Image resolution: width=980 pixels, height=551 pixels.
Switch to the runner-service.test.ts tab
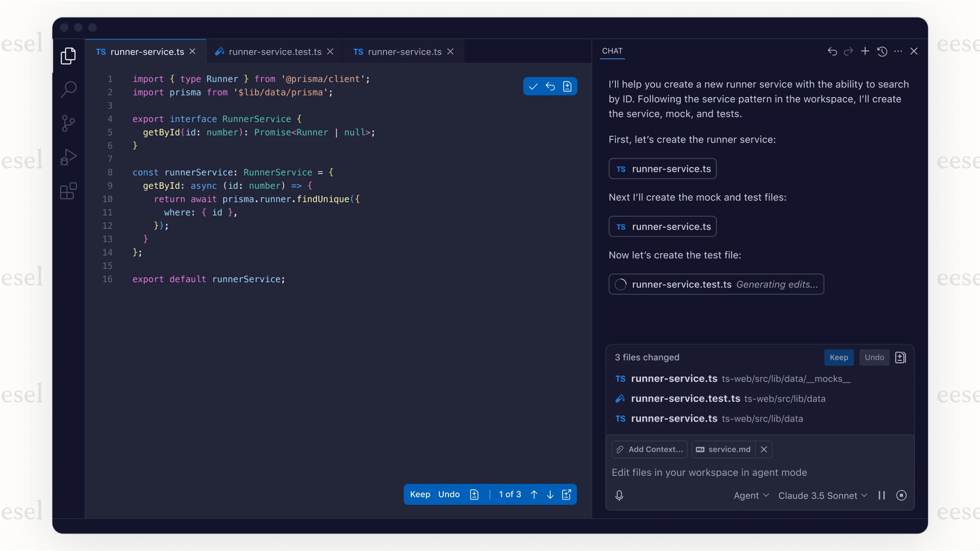[x=274, y=51]
